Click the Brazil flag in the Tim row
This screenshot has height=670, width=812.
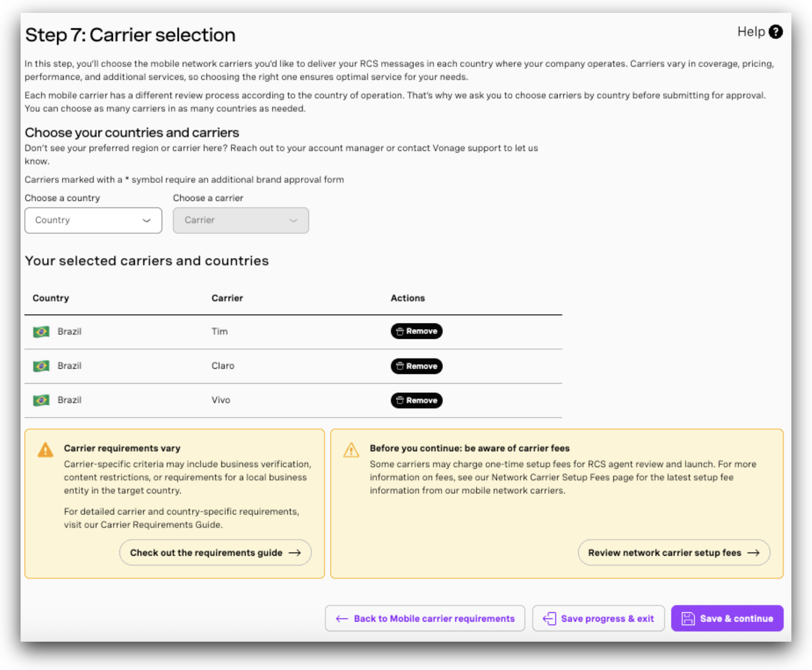pos(41,332)
